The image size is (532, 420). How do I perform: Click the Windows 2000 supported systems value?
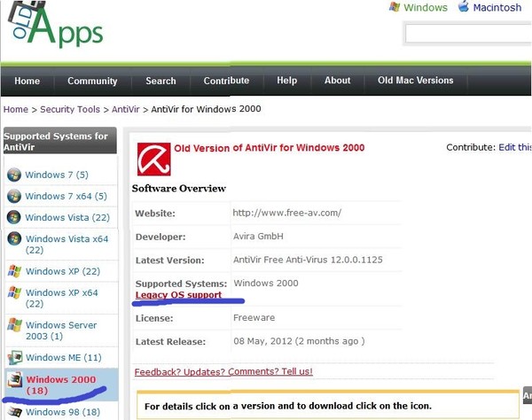[266, 283]
